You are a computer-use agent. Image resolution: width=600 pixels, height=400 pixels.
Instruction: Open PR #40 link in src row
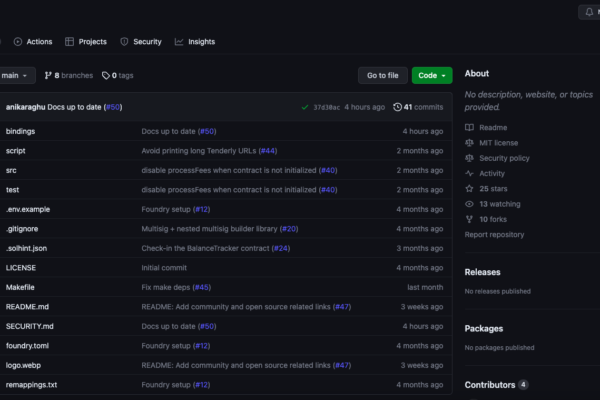pos(328,170)
